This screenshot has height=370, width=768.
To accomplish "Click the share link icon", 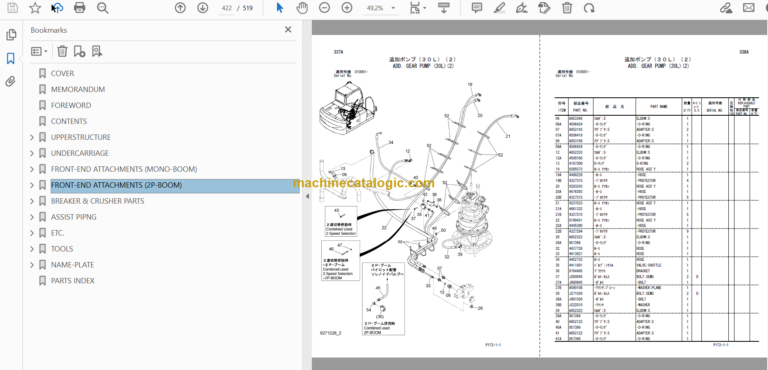I will (x=726, y=7).
